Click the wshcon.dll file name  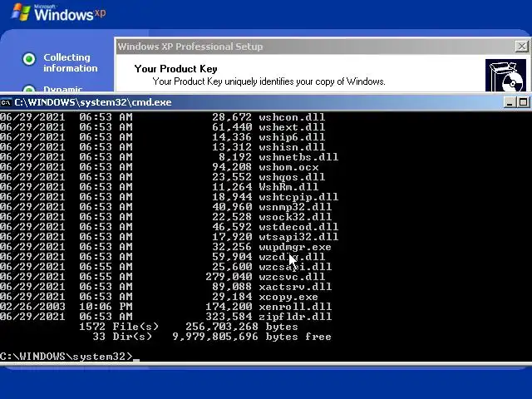tap(292, 117)
